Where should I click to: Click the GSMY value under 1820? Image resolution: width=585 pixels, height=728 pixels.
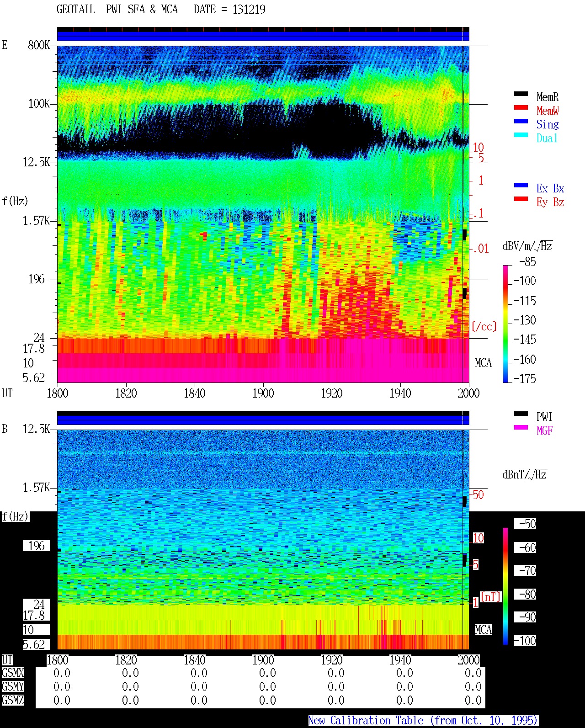point(130,687)
